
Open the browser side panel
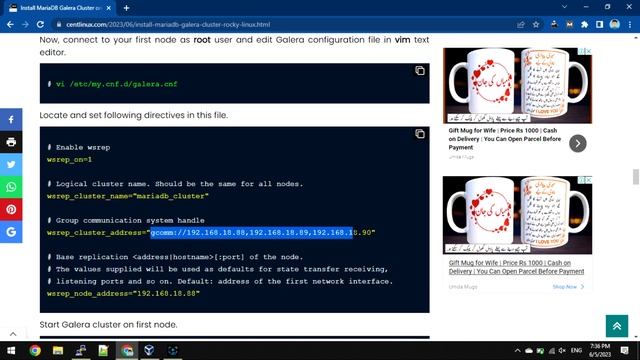599,24
